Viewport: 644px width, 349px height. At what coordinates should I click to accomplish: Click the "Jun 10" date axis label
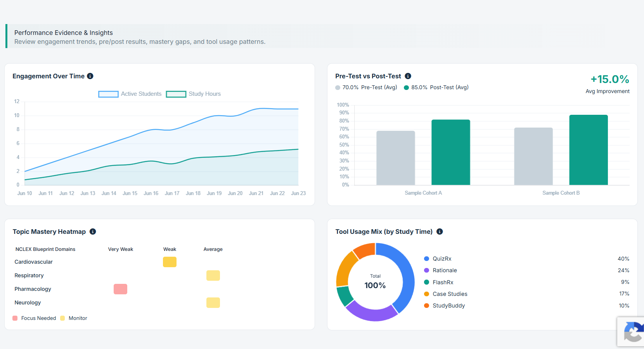click(25, 194)
